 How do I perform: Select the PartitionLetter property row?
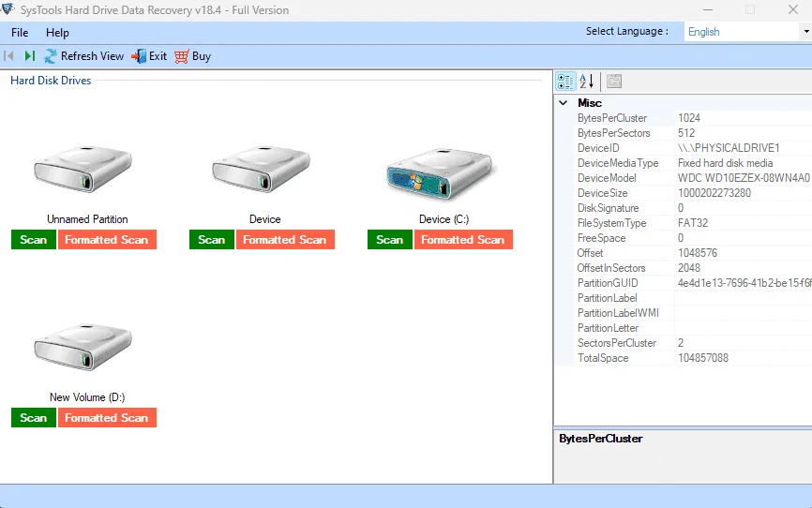point(692,328)
